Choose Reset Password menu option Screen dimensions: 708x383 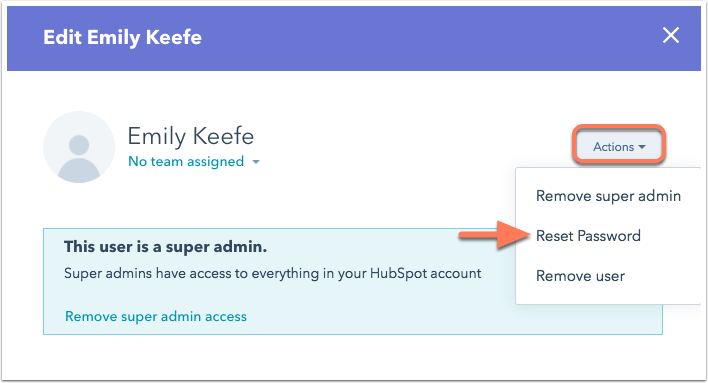588,236
